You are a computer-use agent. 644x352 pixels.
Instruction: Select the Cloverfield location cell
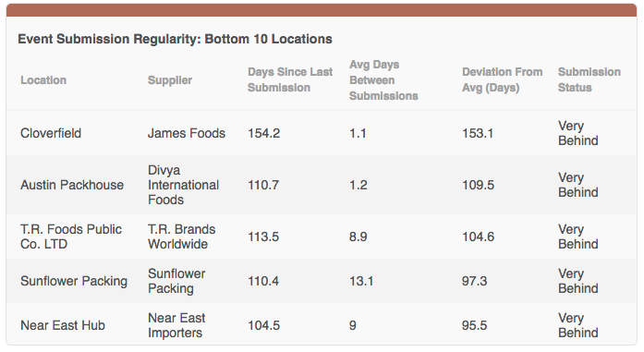point(51,133)
